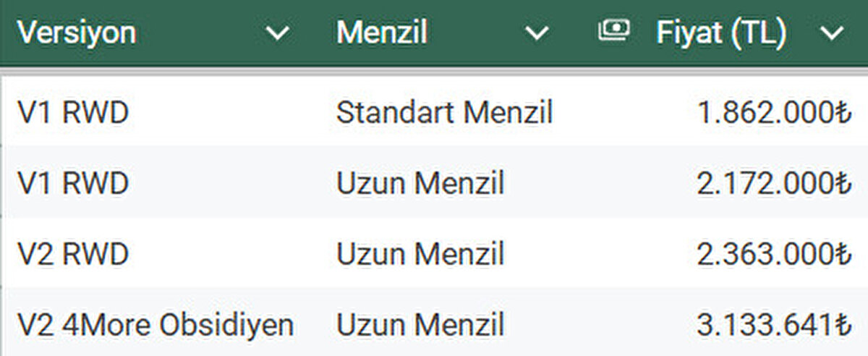
Task: Select the 1.862.000 price number
Action: click(762, 113)
